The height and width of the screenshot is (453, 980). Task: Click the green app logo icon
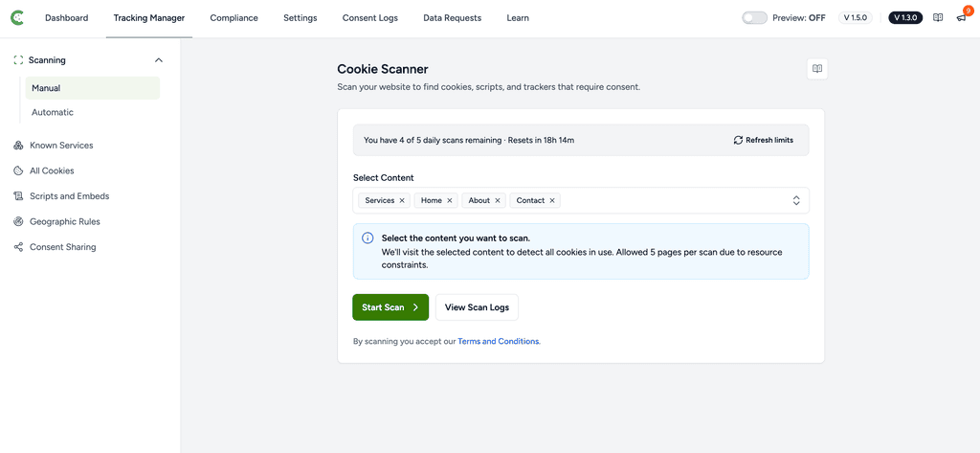coord(17,18)
